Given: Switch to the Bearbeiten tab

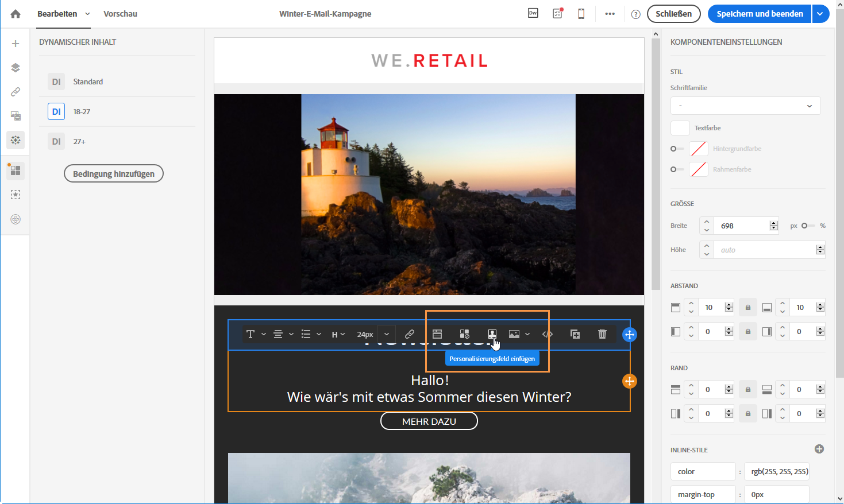Looking at the screenshot, I should click(57, 14).
